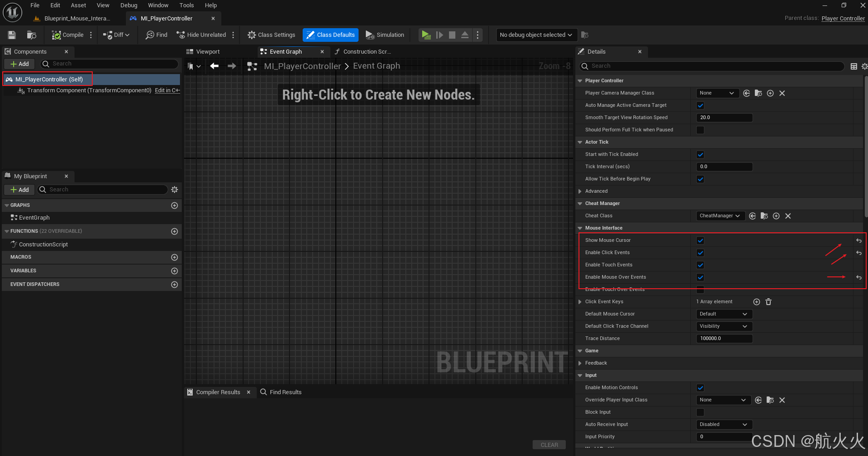The image size is (868, 456).
Task: Navigate forward in the graph editor
Action: tap(232, 66)
